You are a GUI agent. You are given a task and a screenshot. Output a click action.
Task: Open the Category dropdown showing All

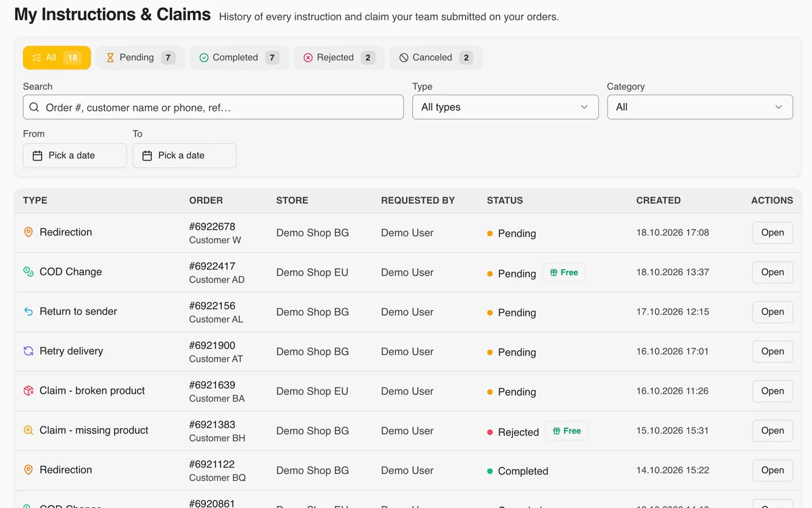coord(700,107)
